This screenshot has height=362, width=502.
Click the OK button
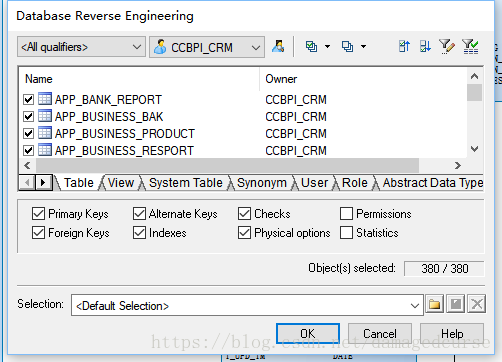pyautogui.click(x=308, y=333)
